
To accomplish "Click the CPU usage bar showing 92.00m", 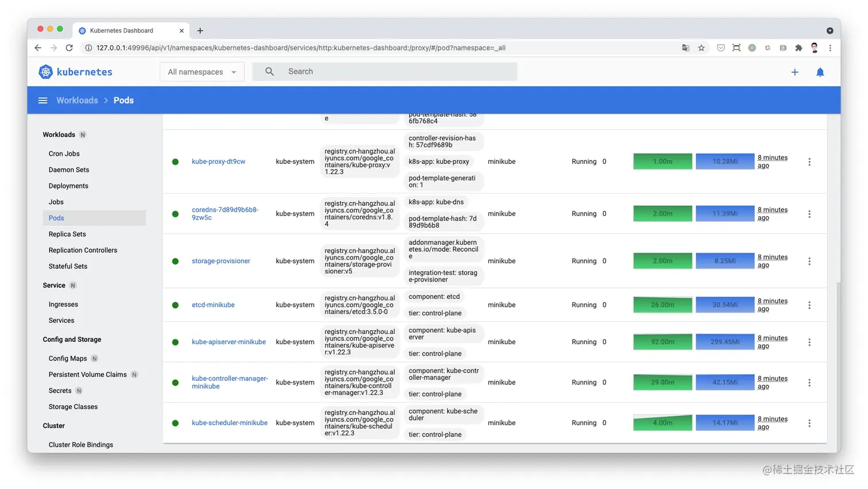I will pos(662,342).
